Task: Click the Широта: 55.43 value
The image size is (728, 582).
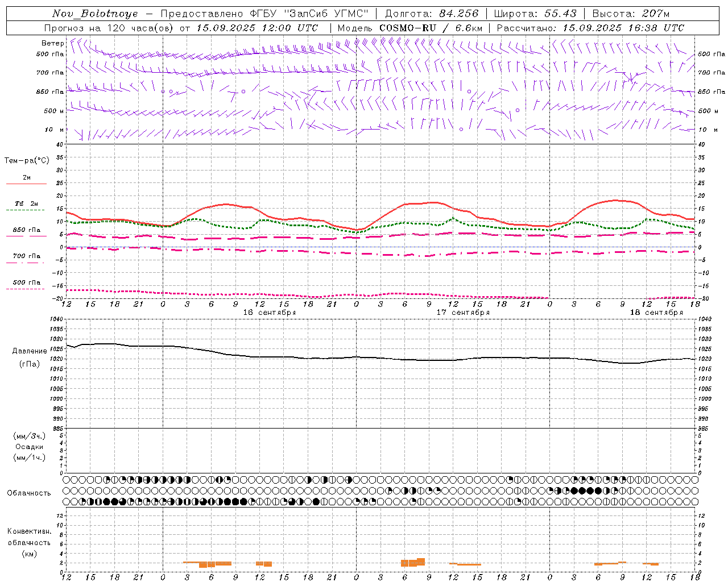Action: 535,14
